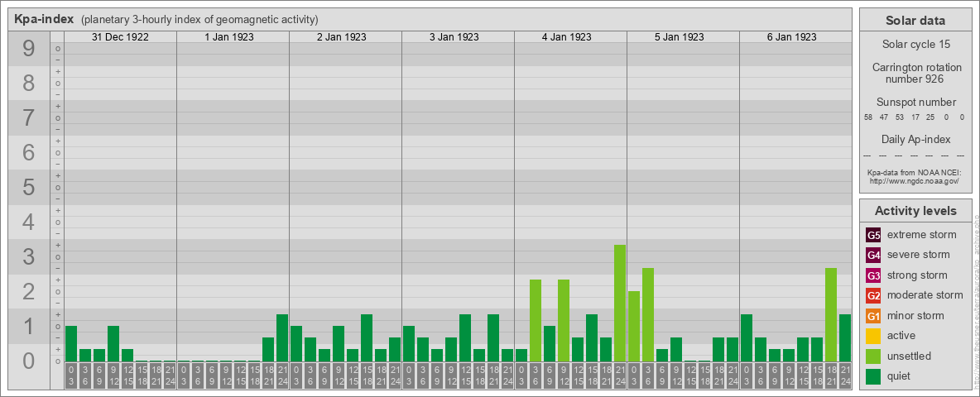
Task: Click the 31 Dec 0-3h quiet bar
Action: [71, 344]
